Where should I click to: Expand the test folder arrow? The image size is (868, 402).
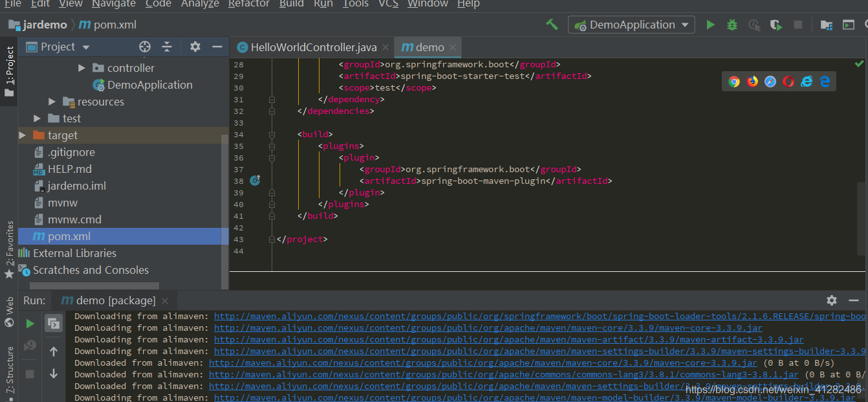tap(38, 118)
